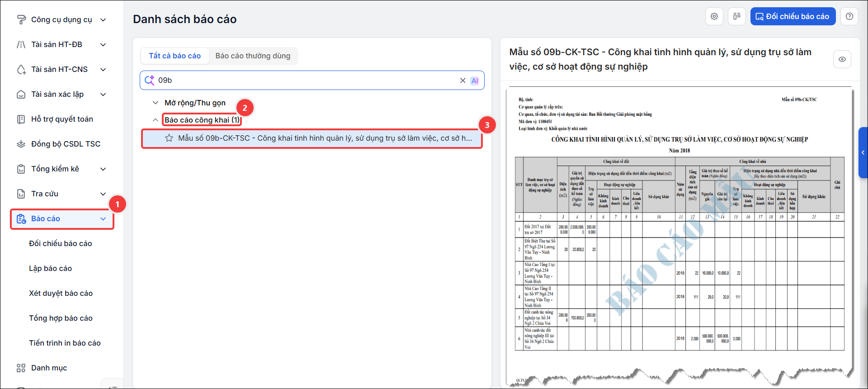Screen dimensions: 868x389
Task: Click the Danh sách báo cáo heading
Action: 185,19
